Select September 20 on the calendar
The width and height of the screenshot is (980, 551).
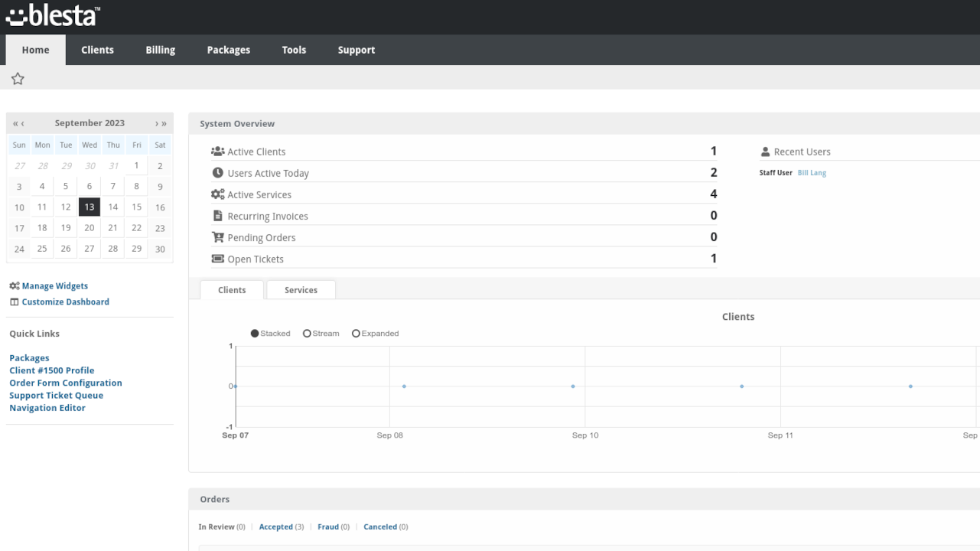click(x=90, y=228)
